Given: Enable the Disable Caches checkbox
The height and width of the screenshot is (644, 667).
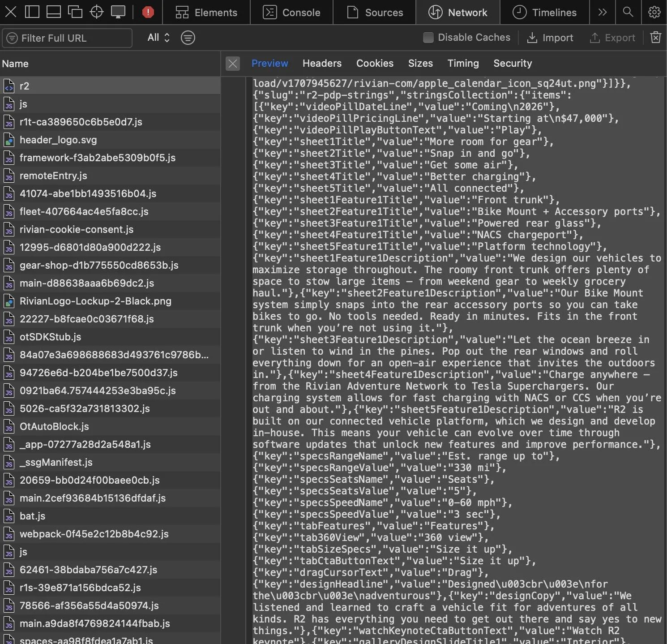Looking at the screenshot, I should [x=428, y=38].
